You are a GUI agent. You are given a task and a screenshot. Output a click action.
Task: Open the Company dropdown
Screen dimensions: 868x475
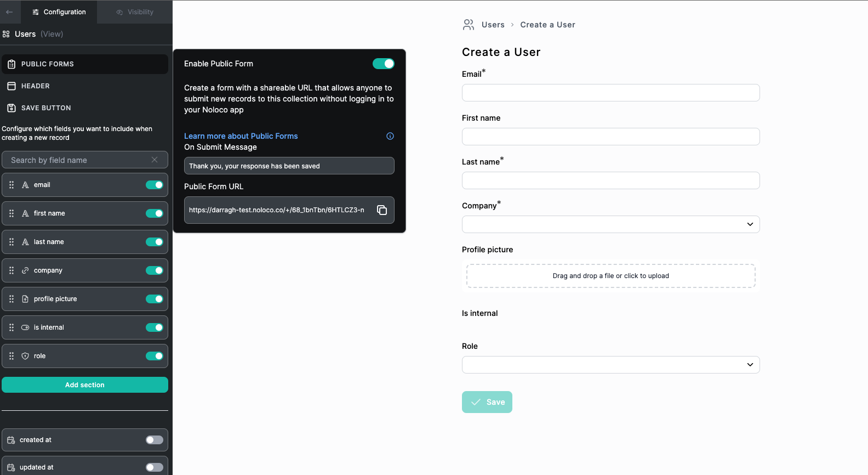click(x=610, y=224)
